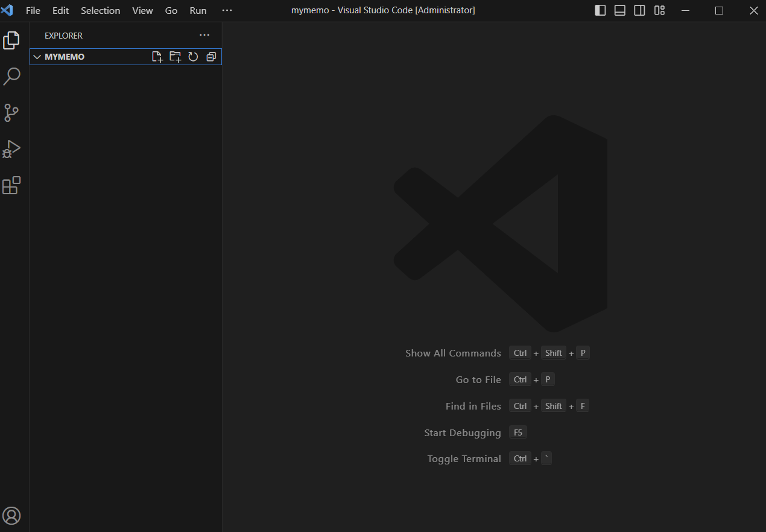This screenshot has height=532, width=766.
Task: Open the View menu
Action: pyautogui.click(x=143, y=10)
